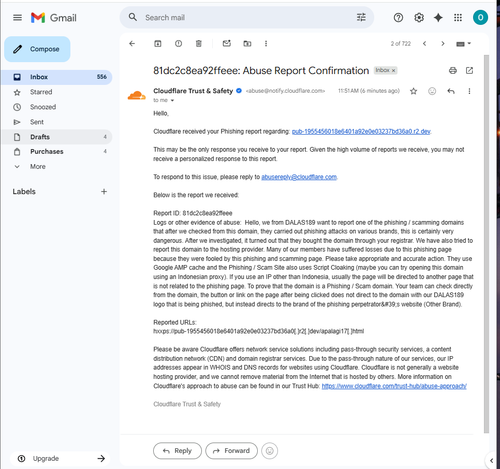Viewport: 500px width, 469px height.
Task: Expand 'to me' recipient details
Action: point(172,100)
